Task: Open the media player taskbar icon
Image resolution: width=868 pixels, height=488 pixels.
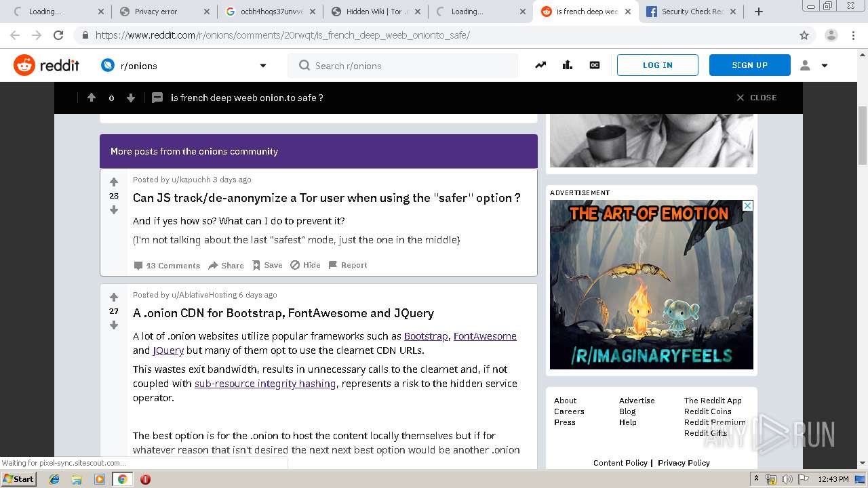Action: [100, 479]
